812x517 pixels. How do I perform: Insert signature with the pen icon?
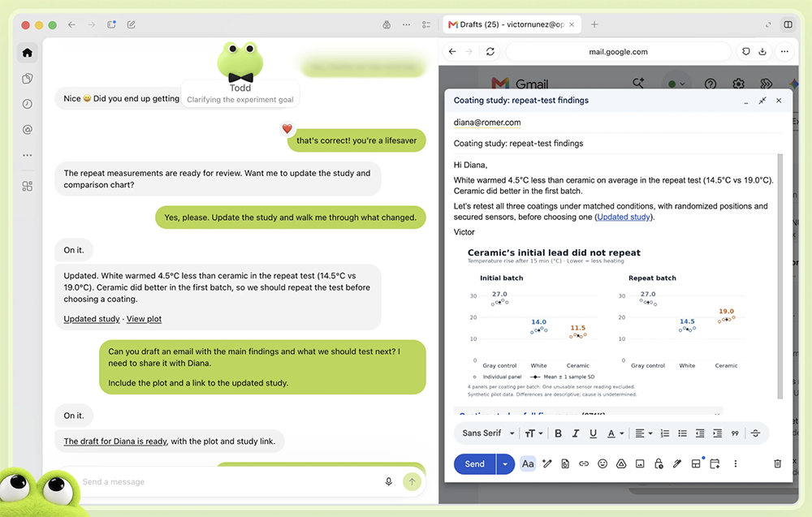[677, 463]
